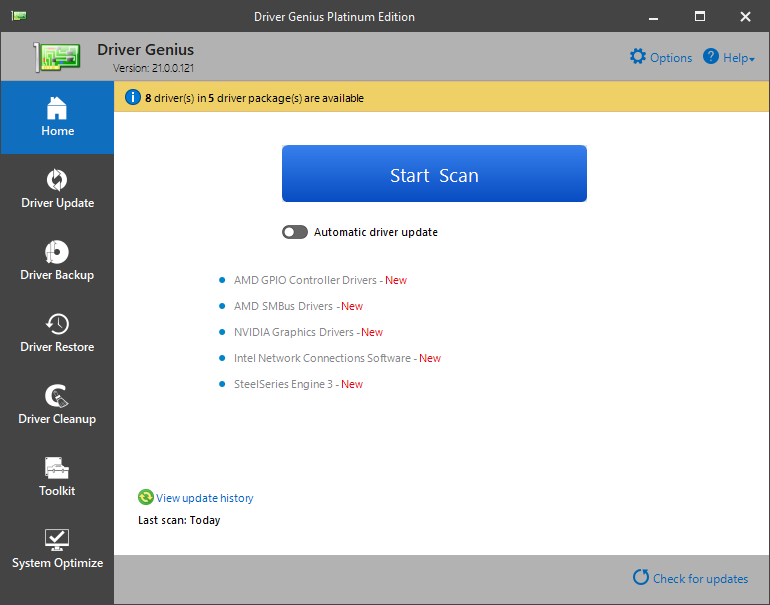The image size is (770, 605).
Task: Open System Optimize monitor checkmark icon
Action: (57, 540)
